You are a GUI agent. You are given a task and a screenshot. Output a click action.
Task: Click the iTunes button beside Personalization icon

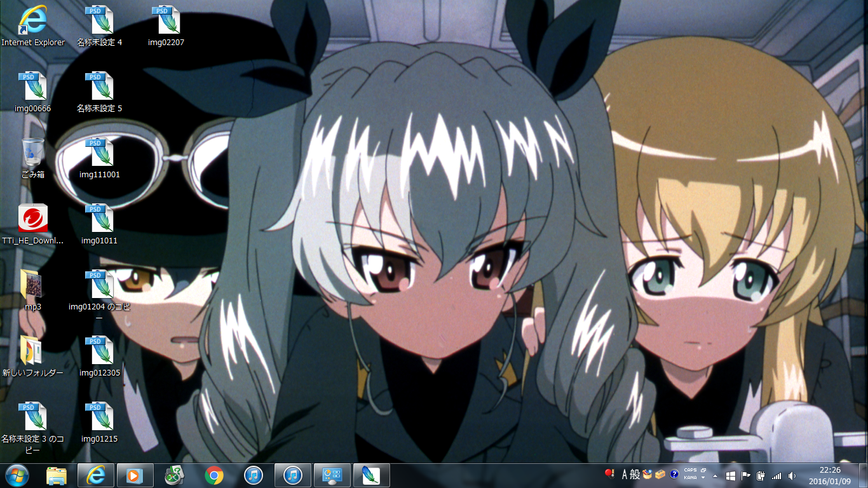coord(293,475)
